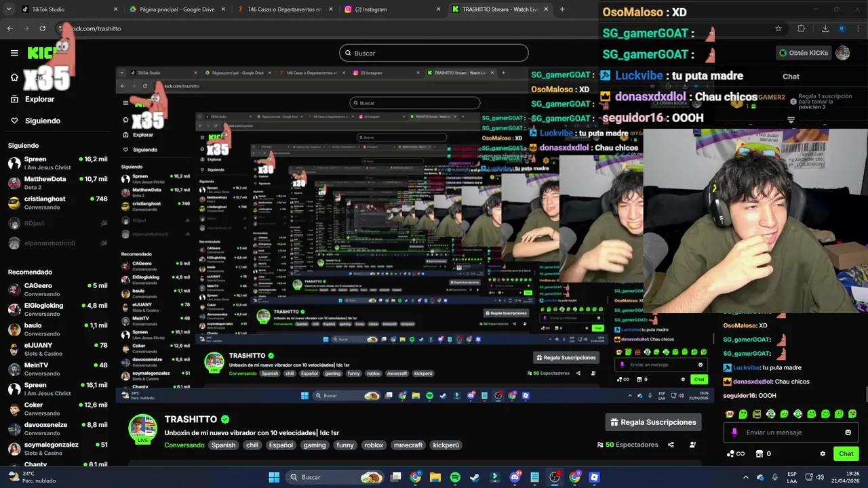
Task: Open CAGeero recommended channel
Action: click(56, 289)
